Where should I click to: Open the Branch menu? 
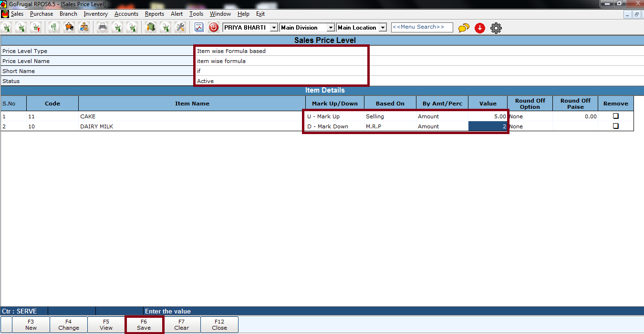pos(68,14)
